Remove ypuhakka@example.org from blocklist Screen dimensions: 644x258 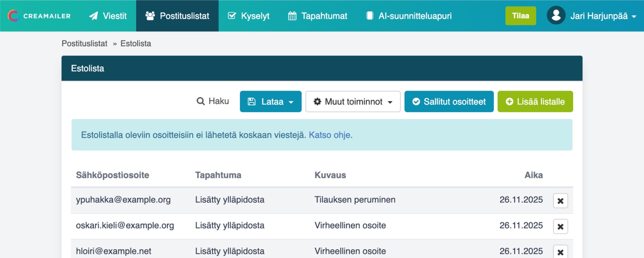click(560, 201)
